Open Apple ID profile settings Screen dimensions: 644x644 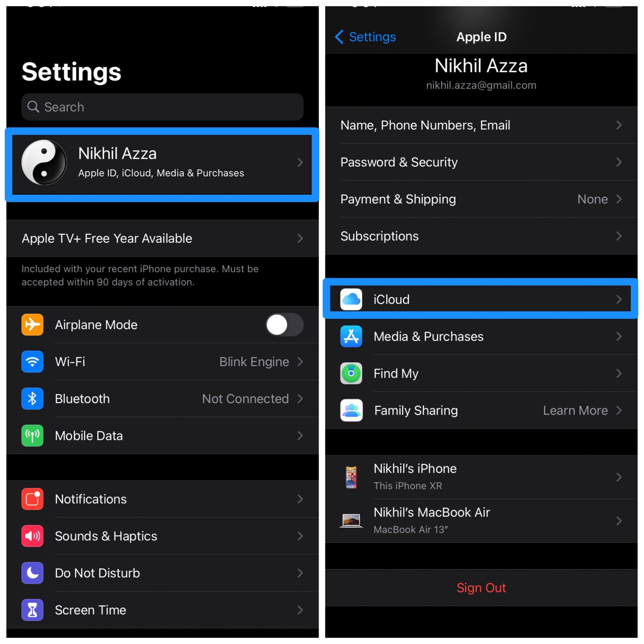click(x=161, y=162)
